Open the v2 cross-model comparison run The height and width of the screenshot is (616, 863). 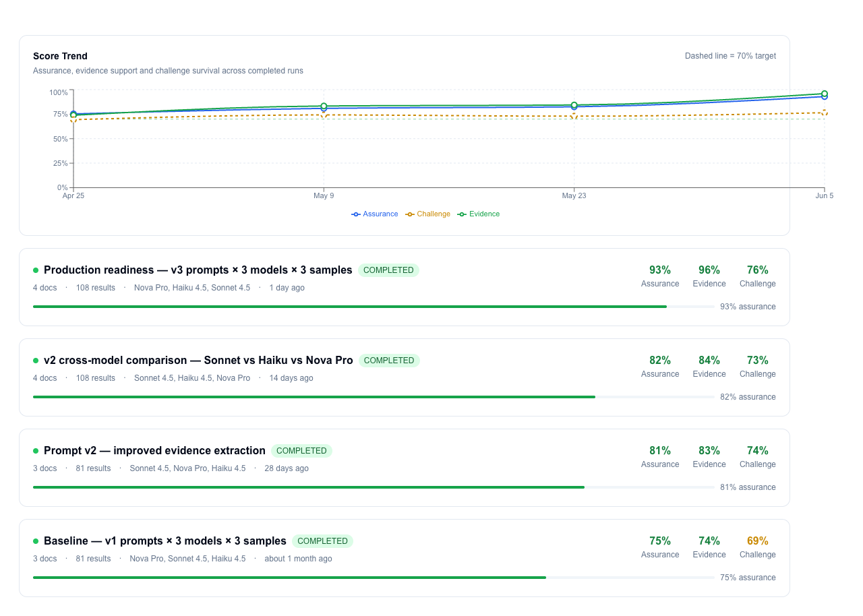pyautogui.click(x=405, y=377)
